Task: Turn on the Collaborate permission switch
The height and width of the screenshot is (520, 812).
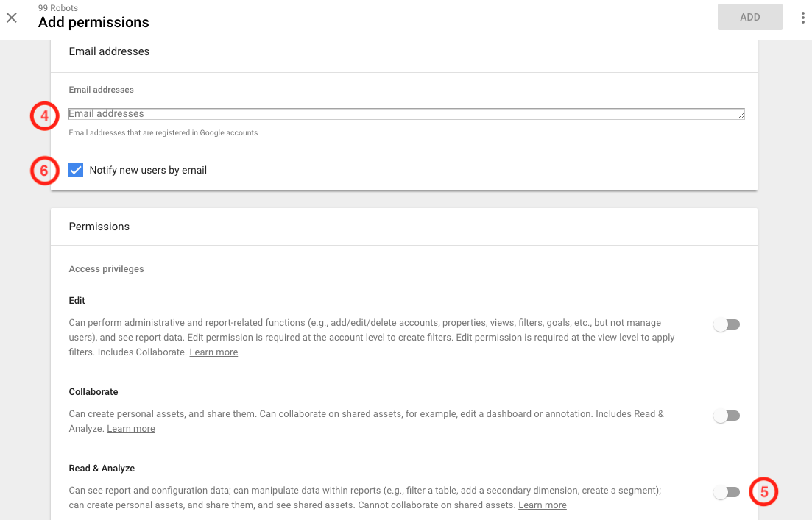Action: (727, 416)
